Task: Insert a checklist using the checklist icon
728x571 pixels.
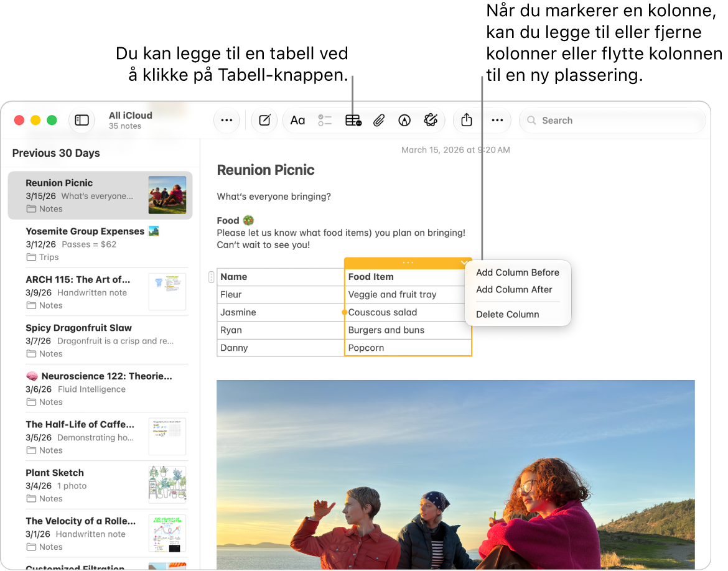Action: click(x=325, y=121)
